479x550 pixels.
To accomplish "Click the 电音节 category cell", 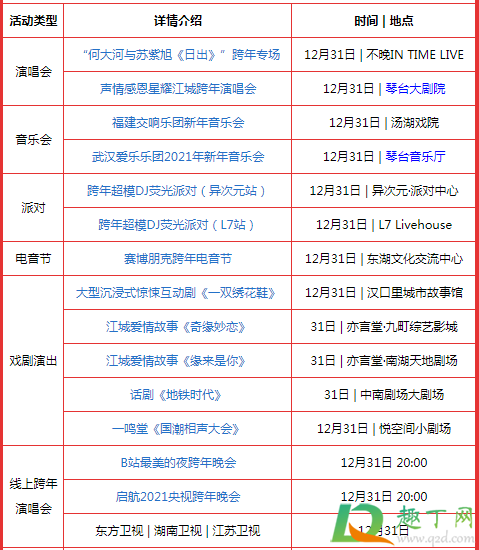I will [x=33, y=259].
